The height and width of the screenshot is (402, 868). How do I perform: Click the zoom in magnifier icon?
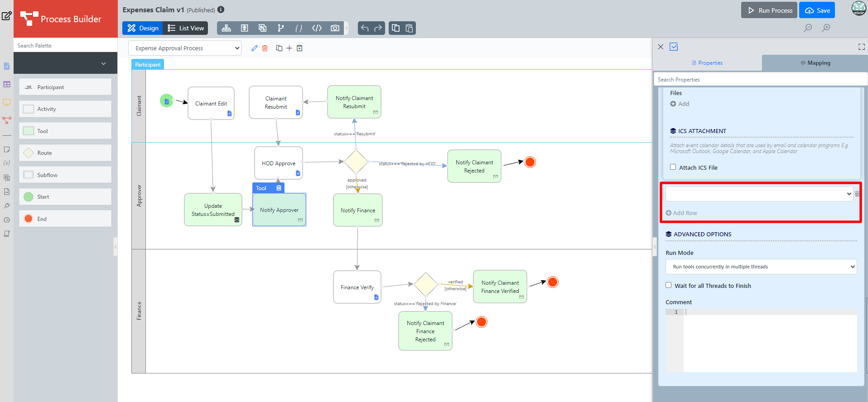tap(826, 28)
